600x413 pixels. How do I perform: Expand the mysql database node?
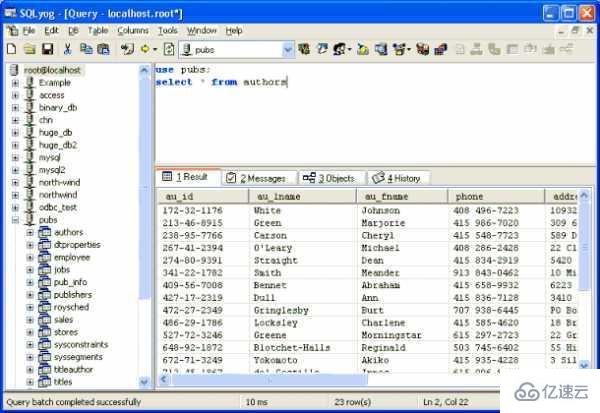click(x=16, y=157)
